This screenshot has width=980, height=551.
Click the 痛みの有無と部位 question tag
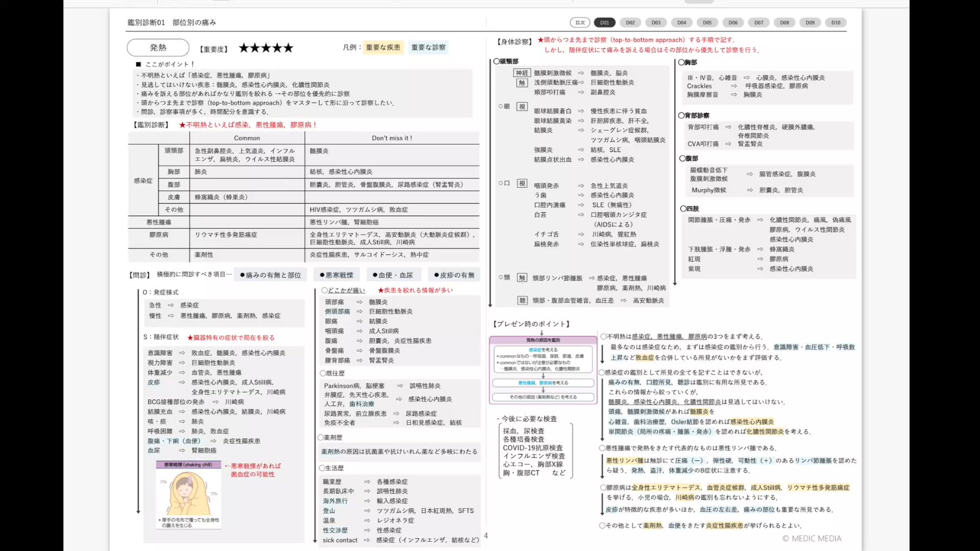(271, 275)
